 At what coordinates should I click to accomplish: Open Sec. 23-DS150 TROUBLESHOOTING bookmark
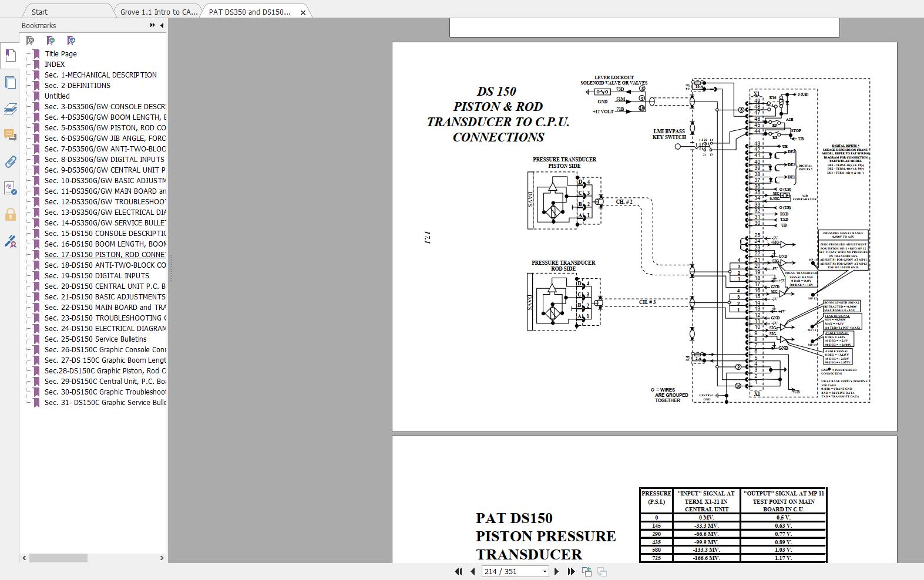point(105,318)
